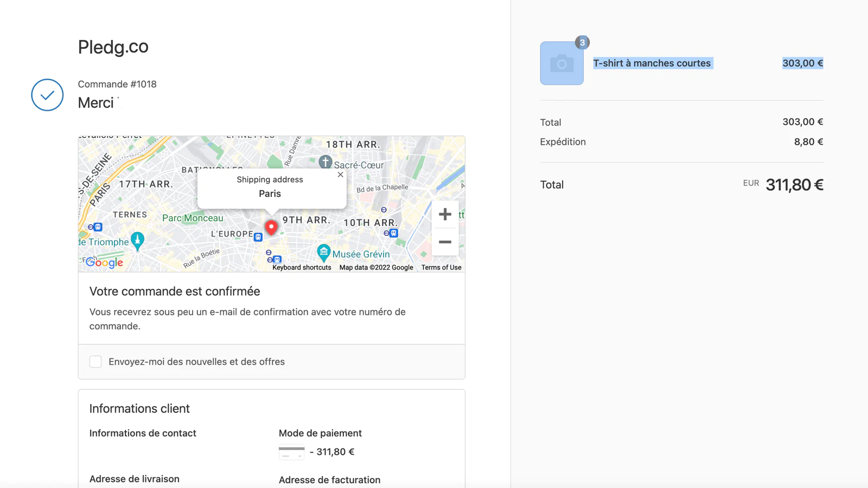Click the transit icon below 10TH ARR.

coord(391,233)
